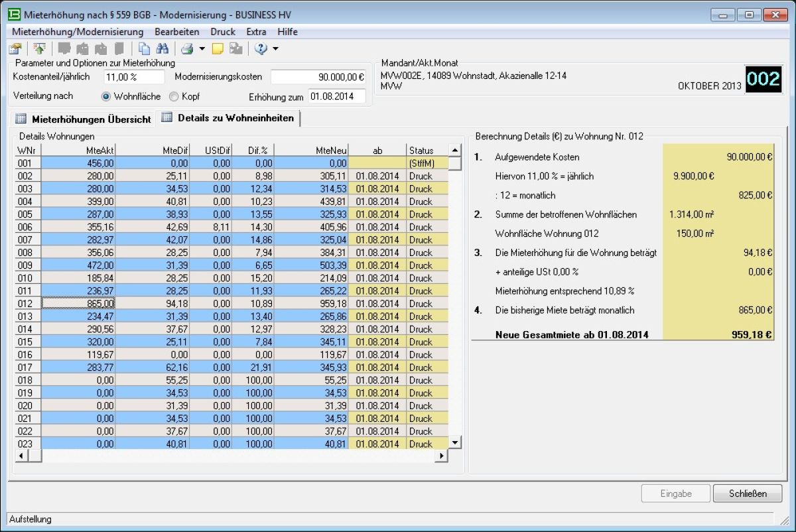Click the second greyed-out toolbar icon

(x=83, y=48)
